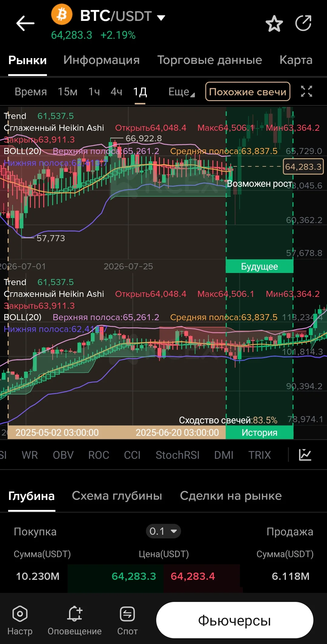Open Спот trading icon
This screenshot has width=327, height=644.
[127, 620]
